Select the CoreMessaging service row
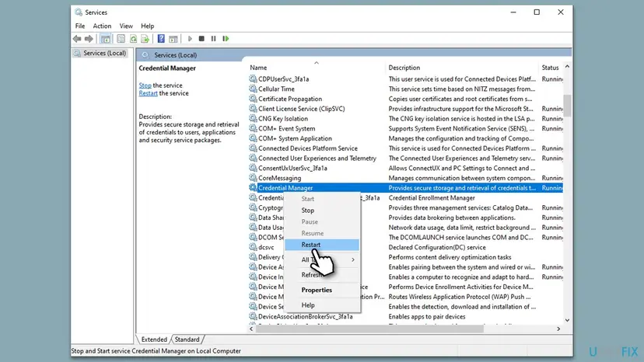Screen dimensions: 644x362 279,178
